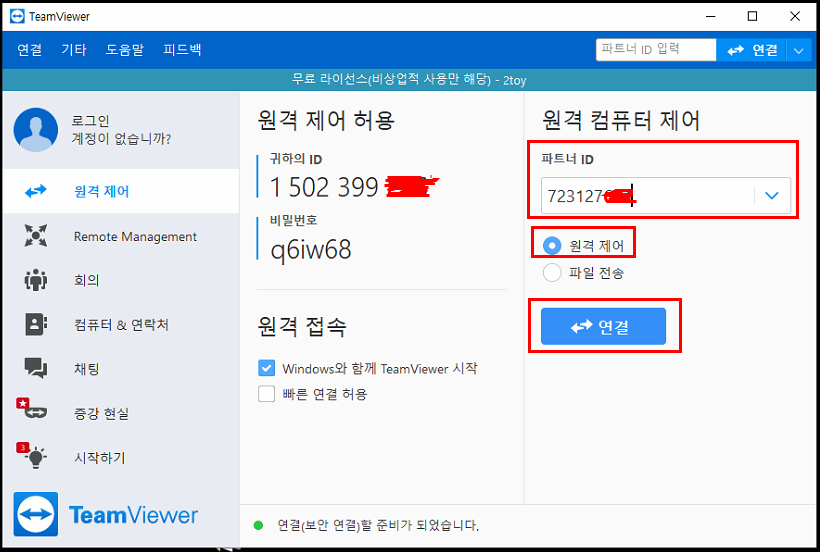This screenshot has height=552, width=820.
Task: Click the password q6iw68
Action: [x=311, y=250]
